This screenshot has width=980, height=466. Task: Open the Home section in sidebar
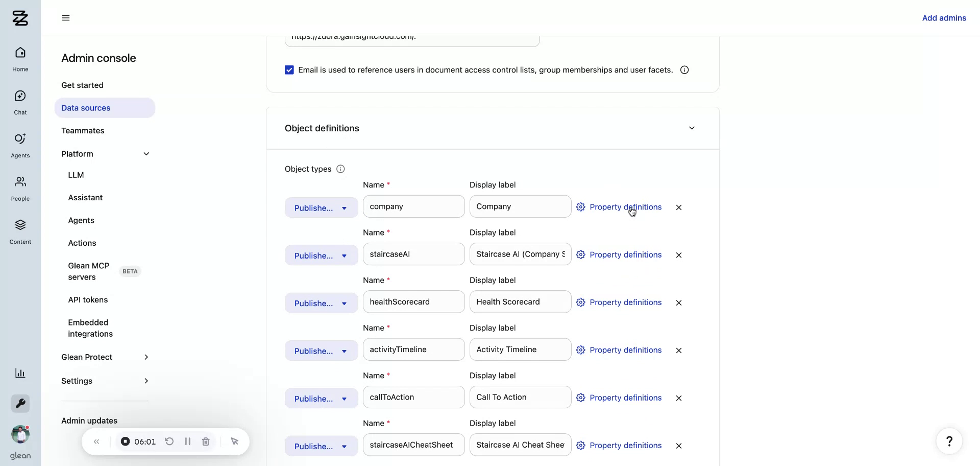pyautogui.click(x=20, y=57)
